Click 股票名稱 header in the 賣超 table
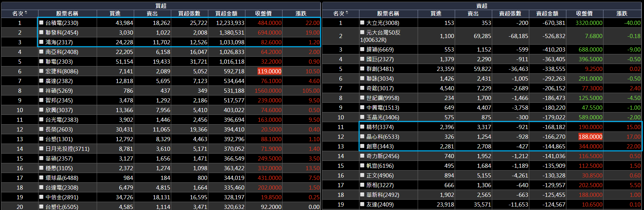 388,13
